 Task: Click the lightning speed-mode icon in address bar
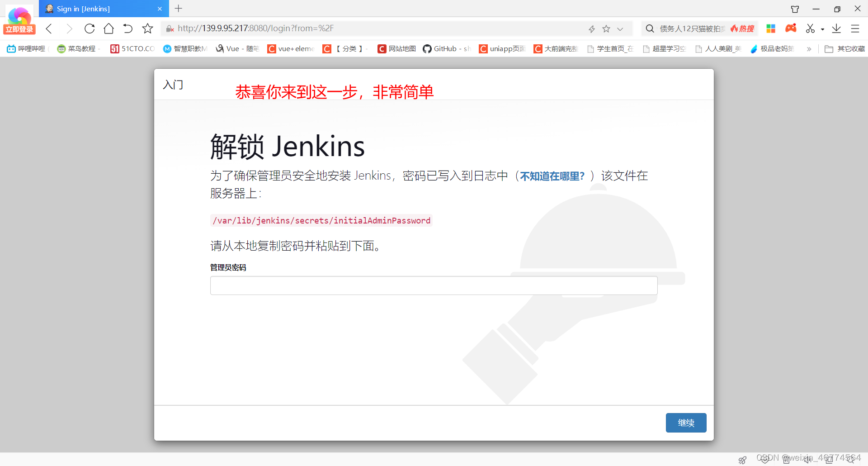(592, 29)
